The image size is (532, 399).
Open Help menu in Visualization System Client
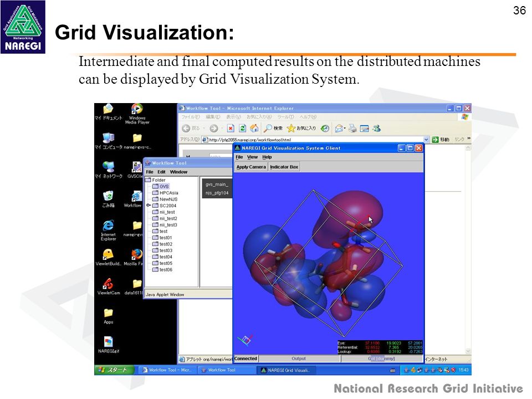267,157
